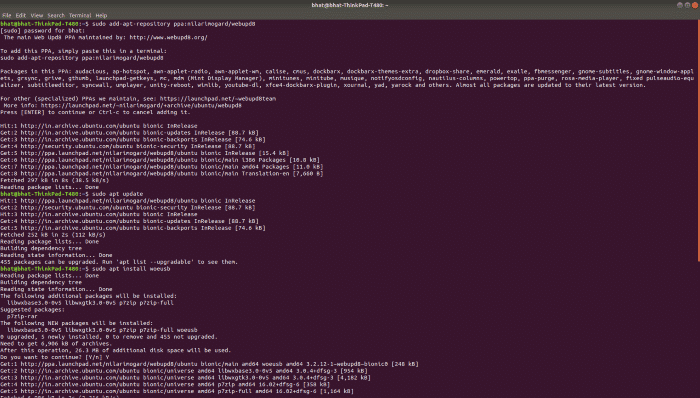Click the Get:6 i386 Packages [10.8 kB] line
700x398 pixels.
160,160
